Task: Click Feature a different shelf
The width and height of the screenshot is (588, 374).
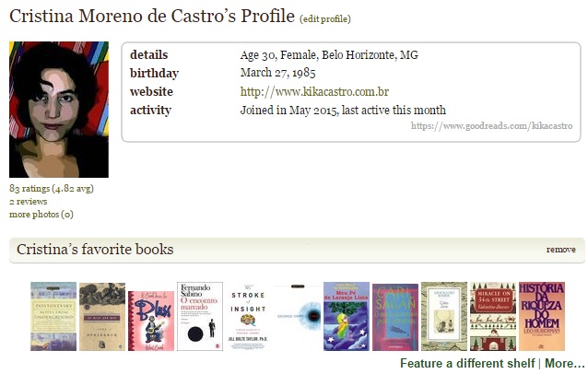Action: tap(466, 364)
